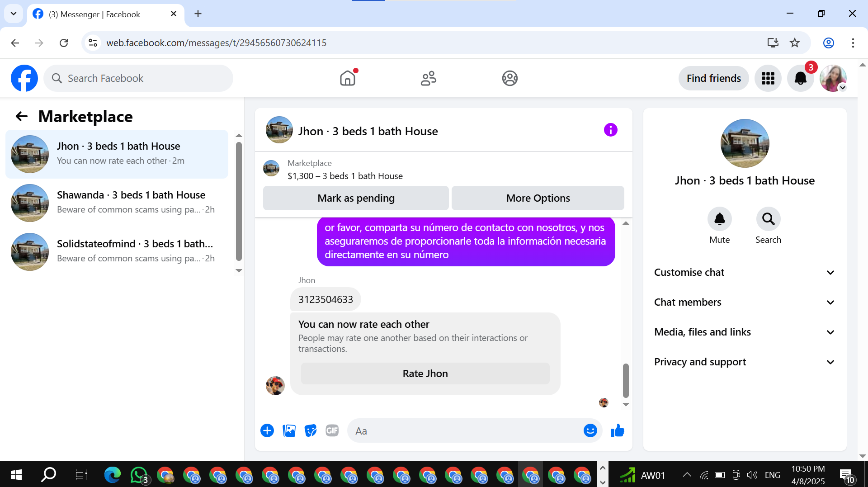The image size is (868, 487).
Task: Choose a GIF icon
Action: 332,430
